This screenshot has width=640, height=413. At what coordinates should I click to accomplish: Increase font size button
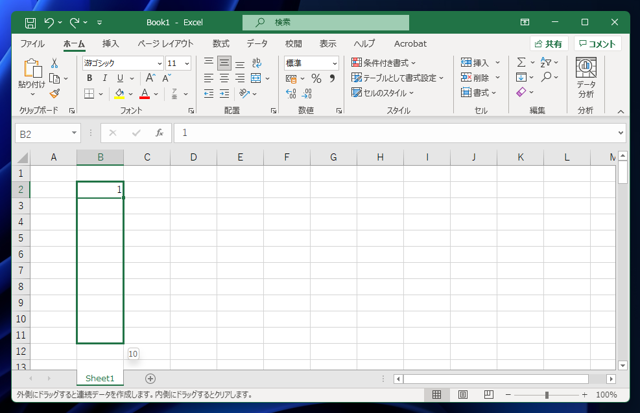[x=150, y=78]
